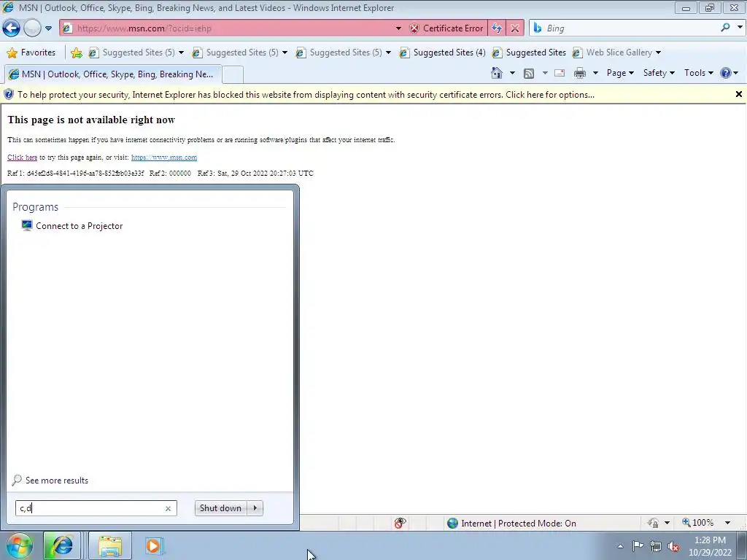The height and width of the screenshot is (560, 747).
Task: Click the 'Click here' retry link
Action: (22, 157)
